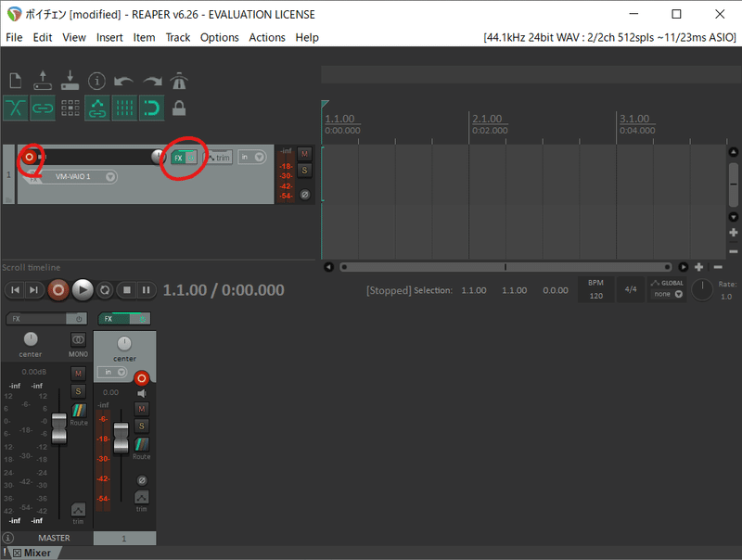Image resolution: width=742 pixels, height=560 pixels.
Task: Pause playback transport button
Action: pos(147,290)
